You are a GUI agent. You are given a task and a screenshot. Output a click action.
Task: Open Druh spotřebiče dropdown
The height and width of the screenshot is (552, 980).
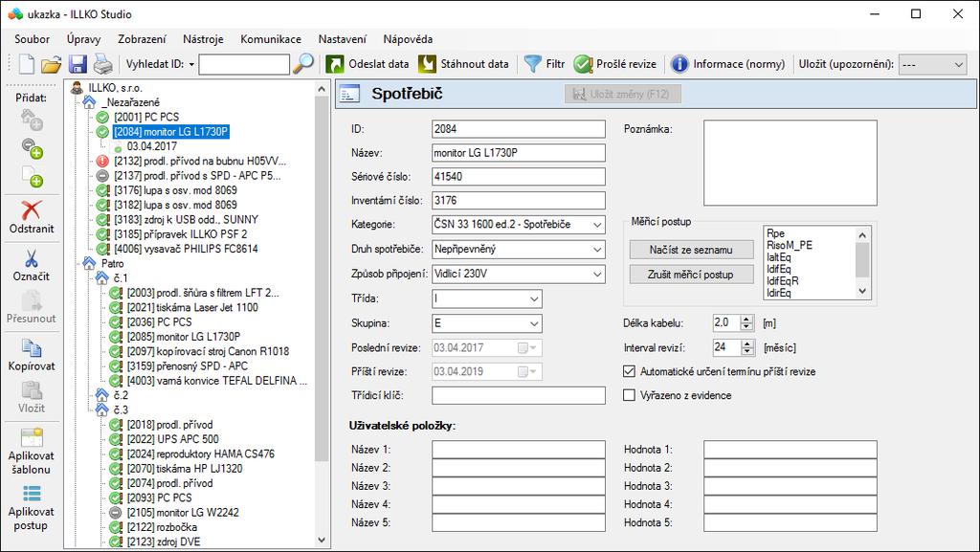597,250
